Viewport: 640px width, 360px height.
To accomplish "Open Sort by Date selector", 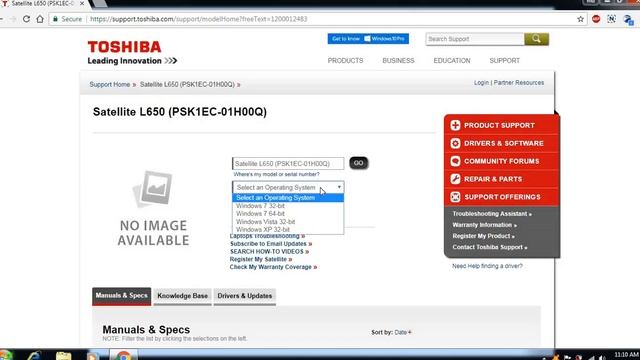I will [x=403, y=332].
